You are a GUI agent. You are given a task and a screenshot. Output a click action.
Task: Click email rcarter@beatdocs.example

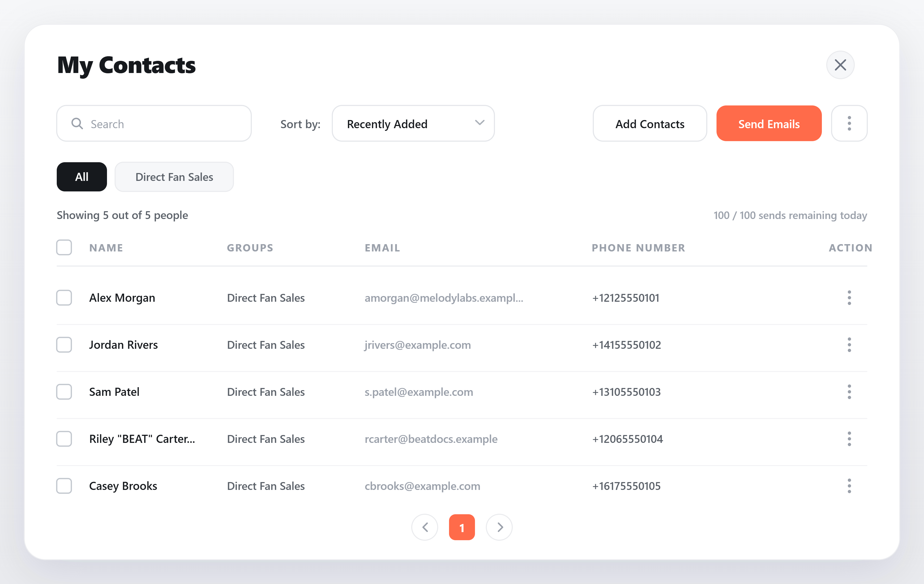(431, 439)
